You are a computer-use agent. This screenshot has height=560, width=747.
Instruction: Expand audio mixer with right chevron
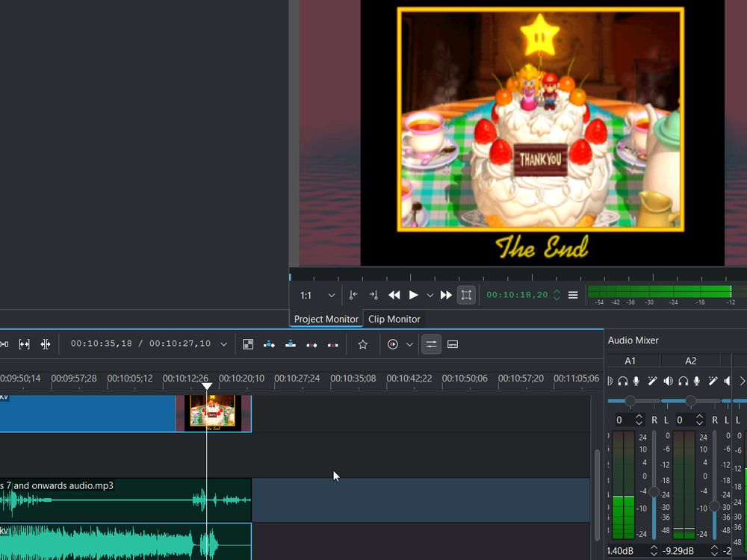point(742,381)
